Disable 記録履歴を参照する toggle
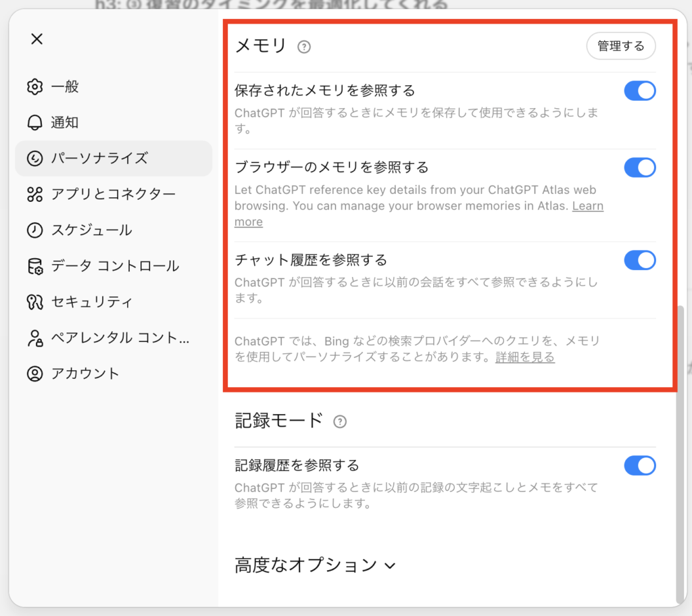This screenshot has height=616, width=692. point(639,465)
